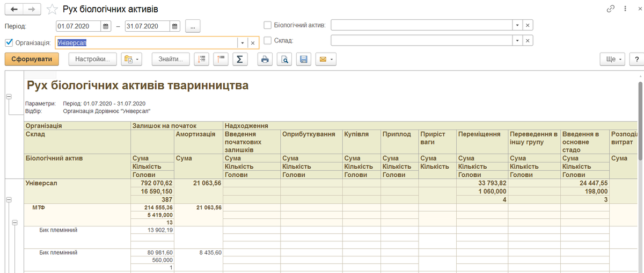Enable the Склад filter checkbox
Viewport: 644px width, 273px height.
pos(268,40)
